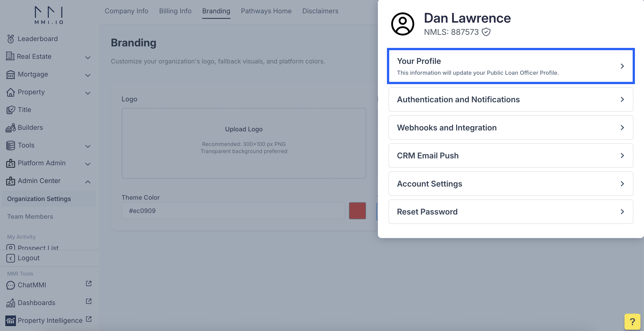Open ChatMMI external link icon
Image resolution: width=644 pixels, height=331 pixels.
tap(88, 284)
